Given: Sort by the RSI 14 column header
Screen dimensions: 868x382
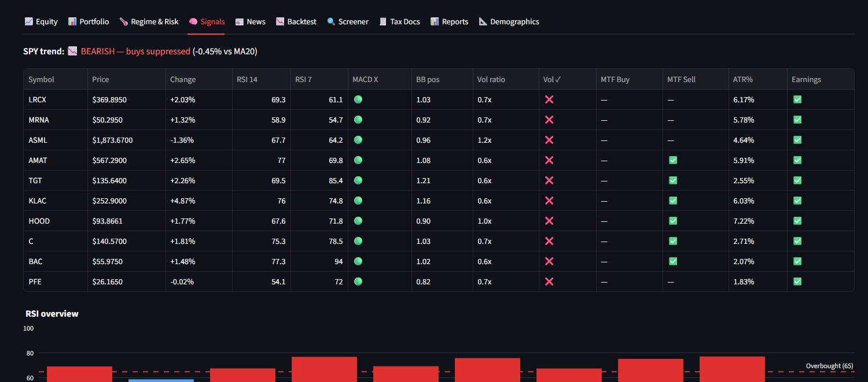Looking at the screenshot, I should coord(261,79).
